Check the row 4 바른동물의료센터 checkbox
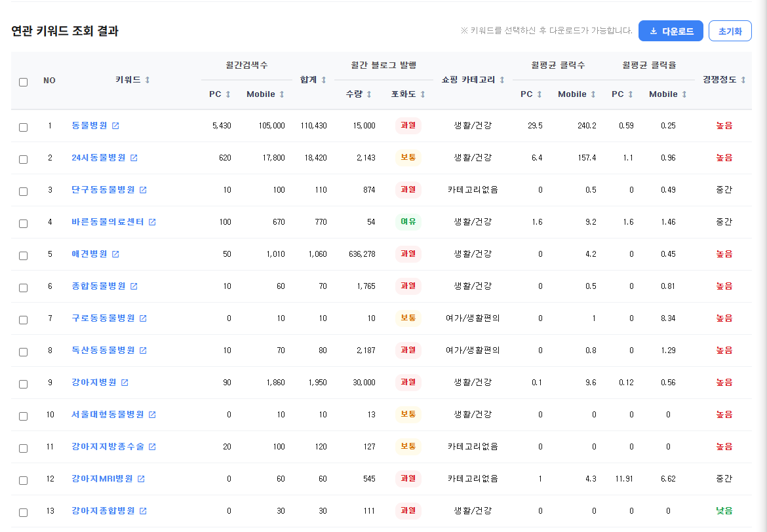The image size is (767, 532). coord(23,224)
